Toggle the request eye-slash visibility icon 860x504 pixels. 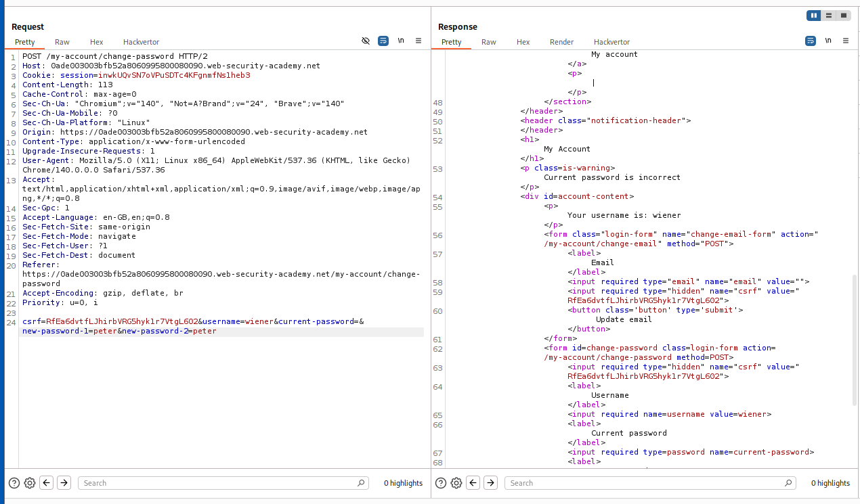tap(366, 41)
